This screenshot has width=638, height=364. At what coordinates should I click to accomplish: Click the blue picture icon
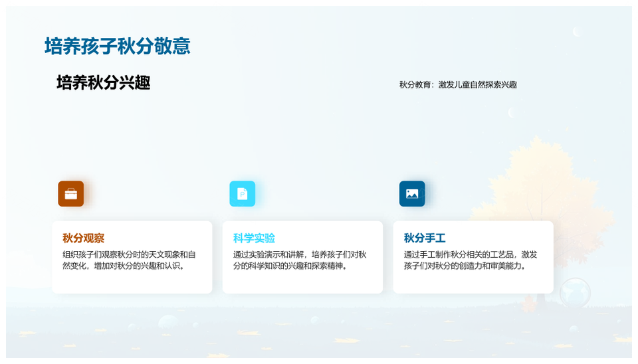[x=412, y=194]
